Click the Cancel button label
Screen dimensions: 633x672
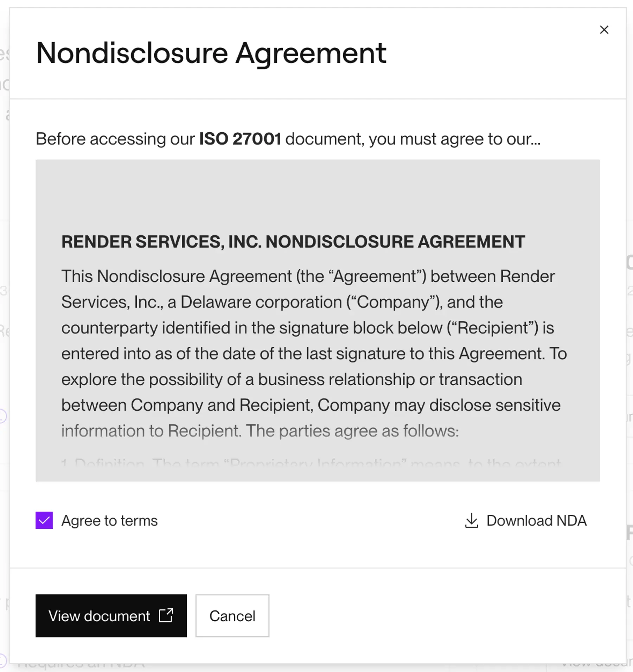pos(232,616)
